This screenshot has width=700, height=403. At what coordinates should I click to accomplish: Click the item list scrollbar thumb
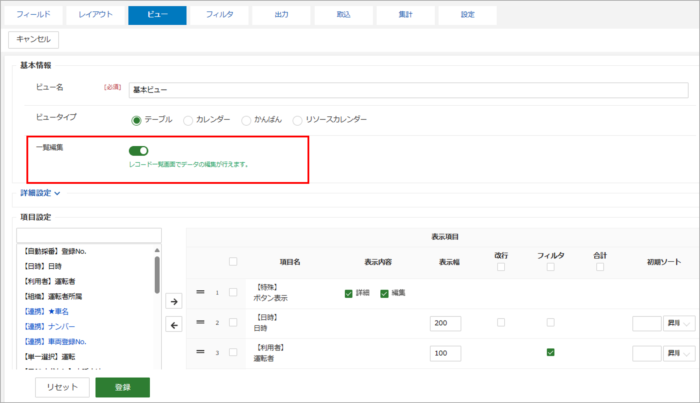coord(157,274)
